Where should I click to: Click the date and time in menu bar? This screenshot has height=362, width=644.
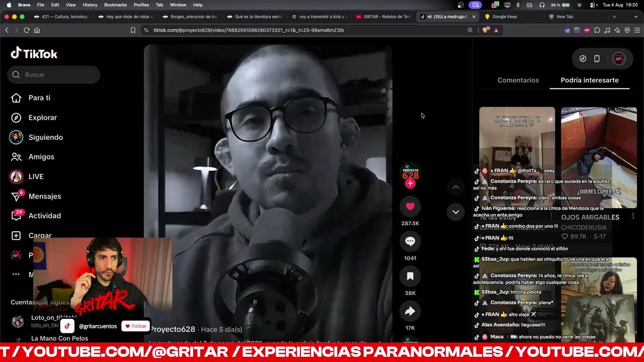[x=621, y=5]
